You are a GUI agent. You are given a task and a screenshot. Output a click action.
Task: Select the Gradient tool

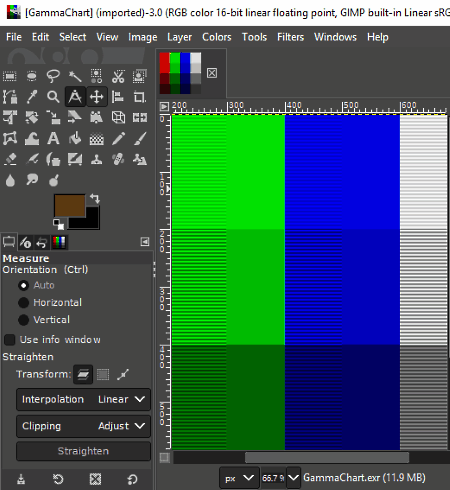click(x=96, y=139)
